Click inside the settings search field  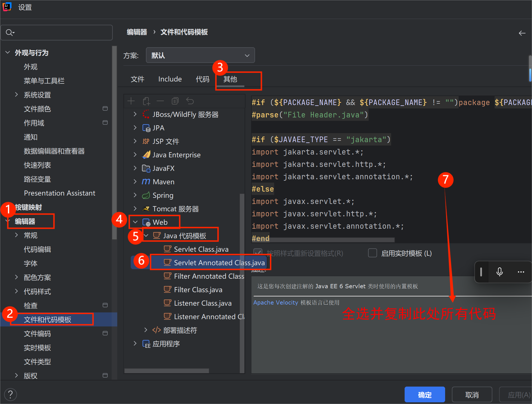(56, 32)
